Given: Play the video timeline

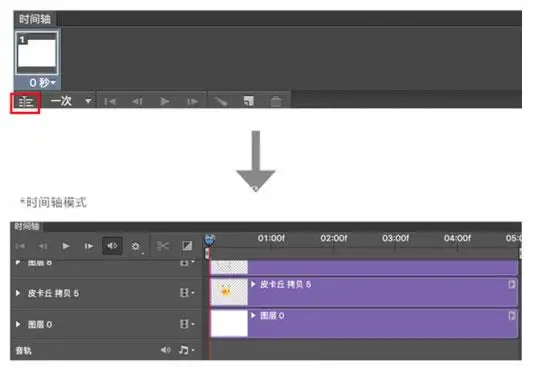Looking at the screenshot, I should pos(66,246).
